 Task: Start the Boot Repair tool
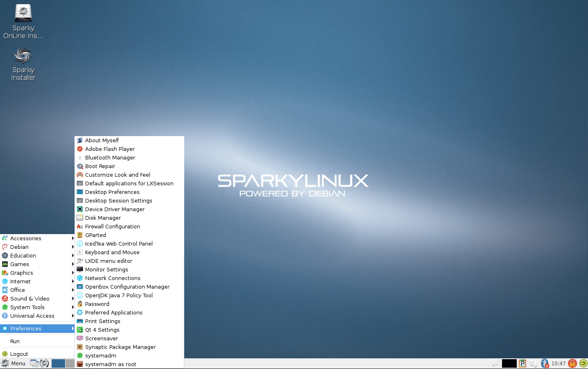pyautogui.click(x=129, y=166)
